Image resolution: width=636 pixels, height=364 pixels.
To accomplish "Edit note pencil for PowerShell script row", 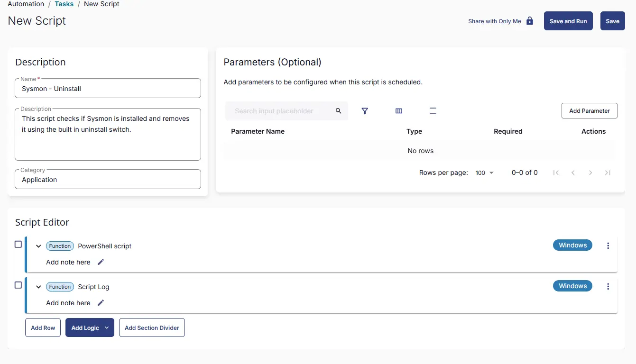I will click(x=101, y=262).
